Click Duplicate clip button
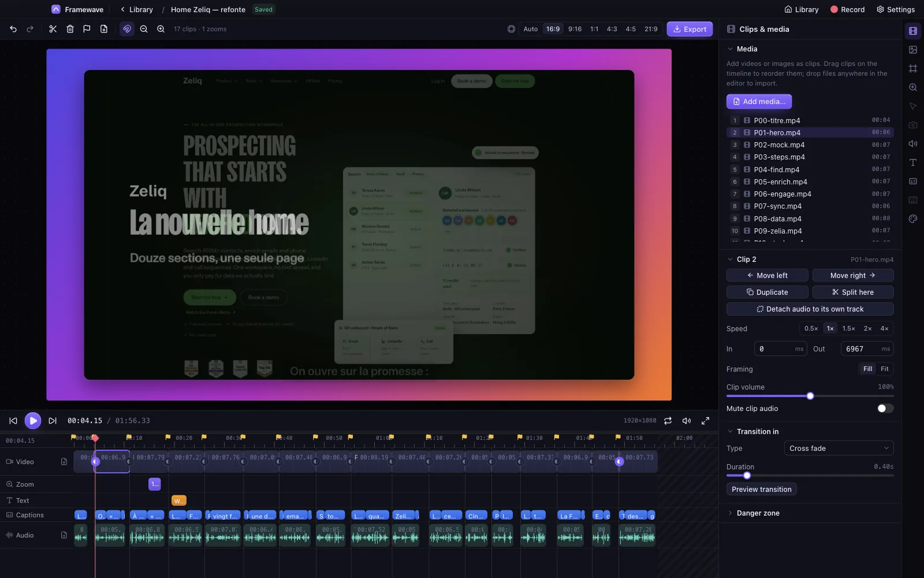 coord(767,292)
